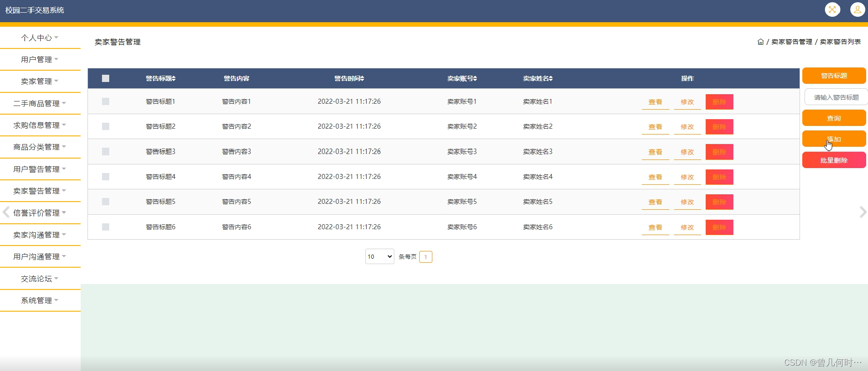Click 修改 for 警告标题5 row
Image resolution: width=868 pixels, height=371 pixels.
687,202
